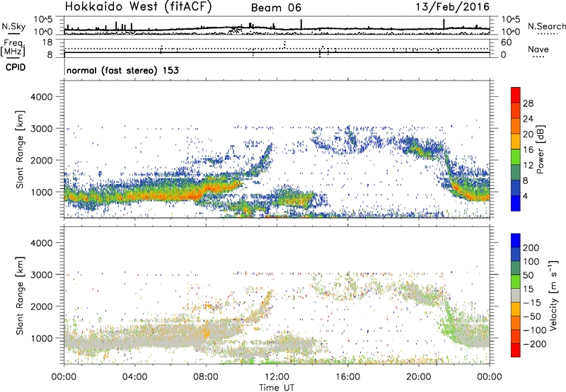Click the tall noise spike near 13:20 in the N.Sky panel
Screen dimensions: 566x392
pos(301,24)
